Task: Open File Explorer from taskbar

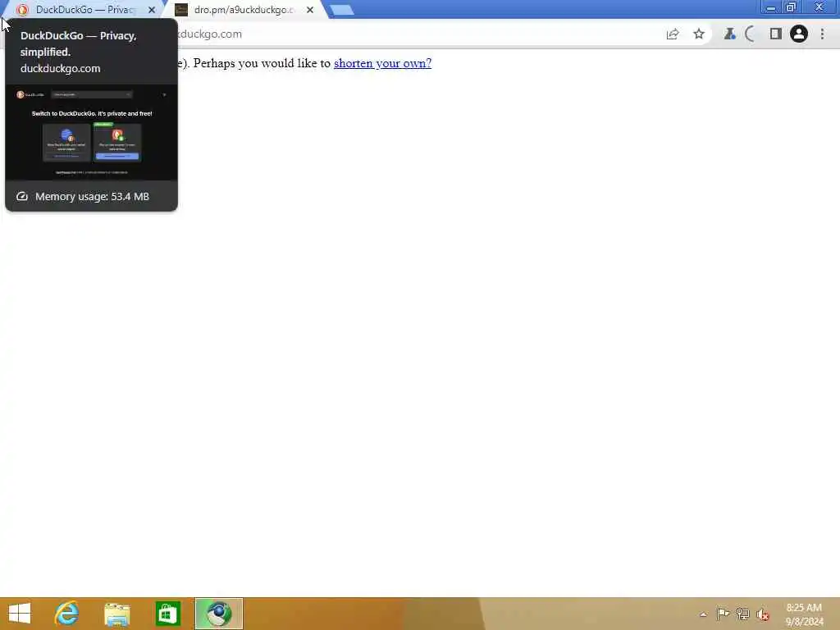Action: 117,614
